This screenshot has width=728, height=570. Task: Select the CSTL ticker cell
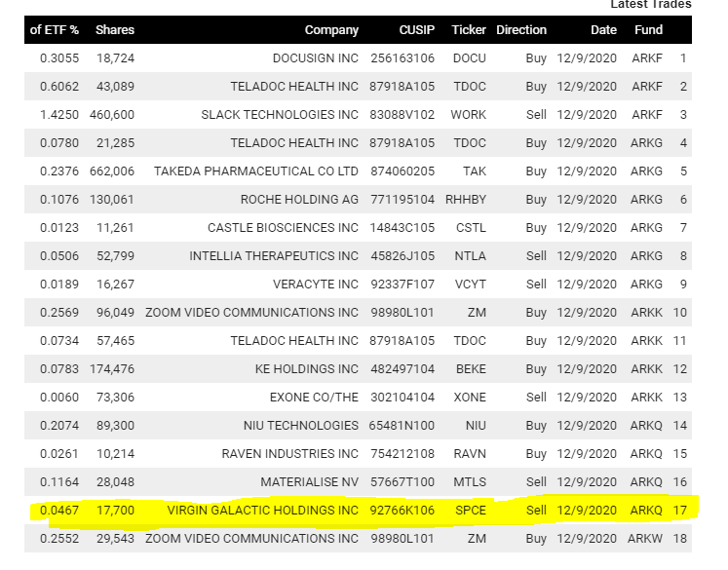pos(471,228)
